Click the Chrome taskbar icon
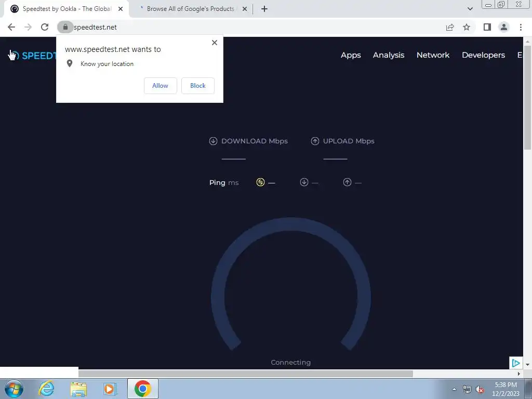 [143, 389]
